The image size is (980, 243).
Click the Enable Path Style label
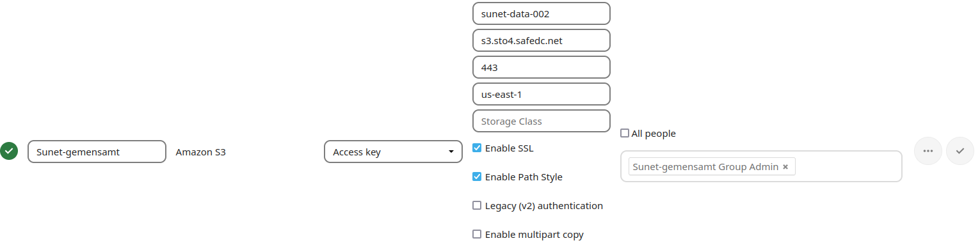[x=524, y=177]
